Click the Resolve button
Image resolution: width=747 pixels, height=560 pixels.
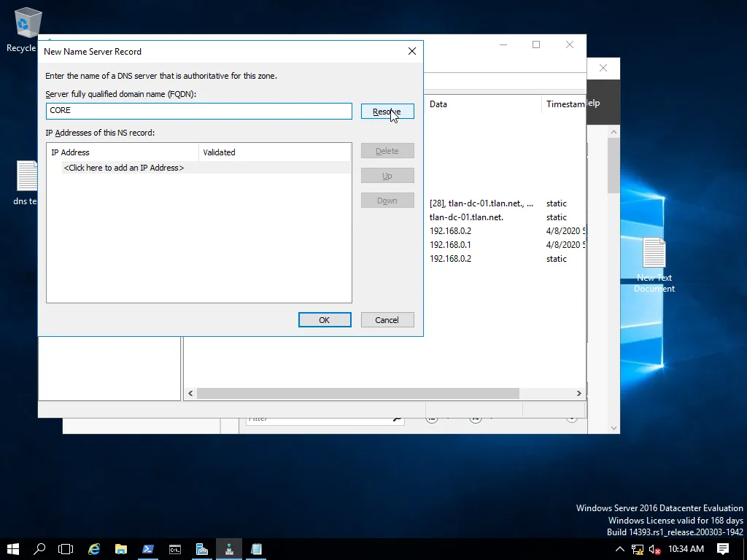click(387, 112)
